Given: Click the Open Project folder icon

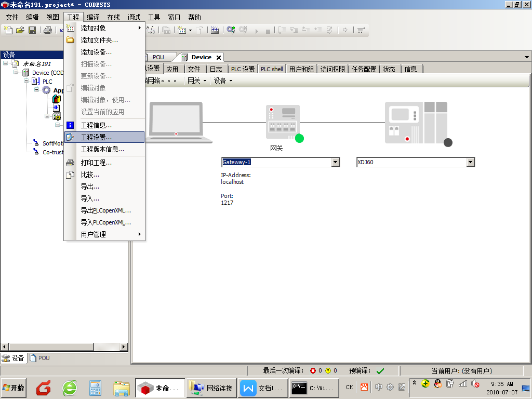Looking at the screenshot, I should click(20, 30).
